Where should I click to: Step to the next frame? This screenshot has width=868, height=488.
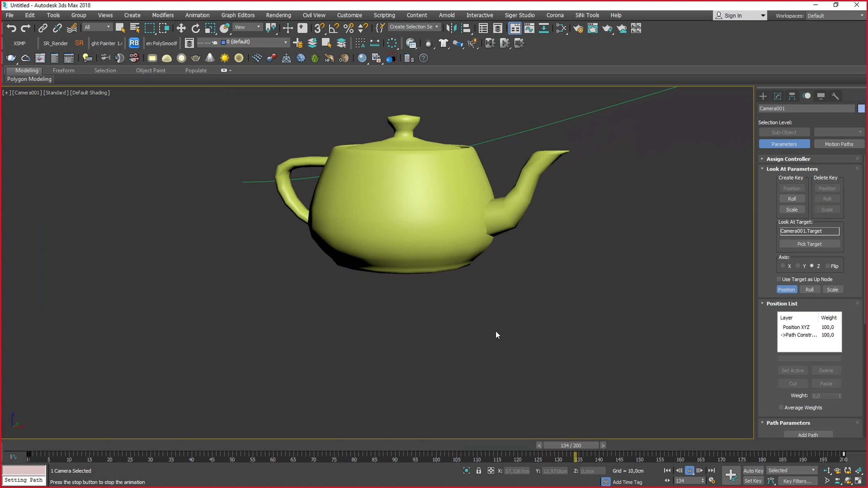pos(700,471)
